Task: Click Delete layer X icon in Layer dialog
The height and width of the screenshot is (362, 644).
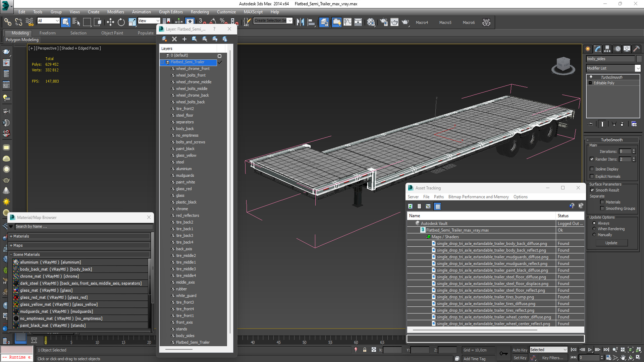Action: coord(174,39)
